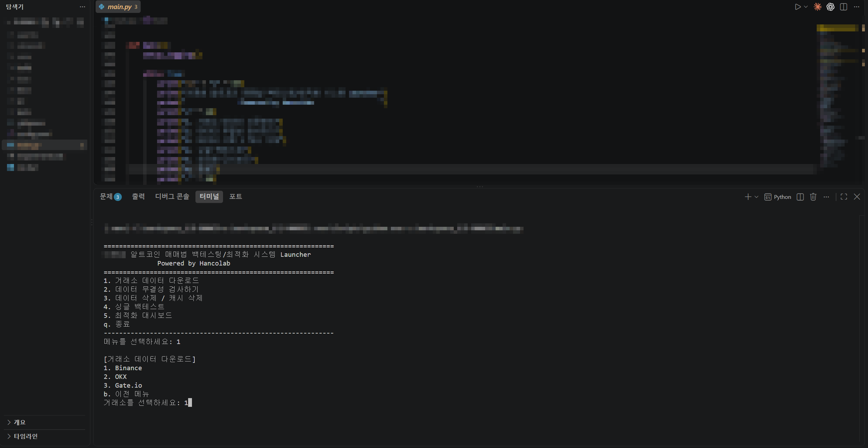This screenshot has height=448, width=868.
Task: Switch to the 디버그 콘솔 tab
Action: point(172,196)
